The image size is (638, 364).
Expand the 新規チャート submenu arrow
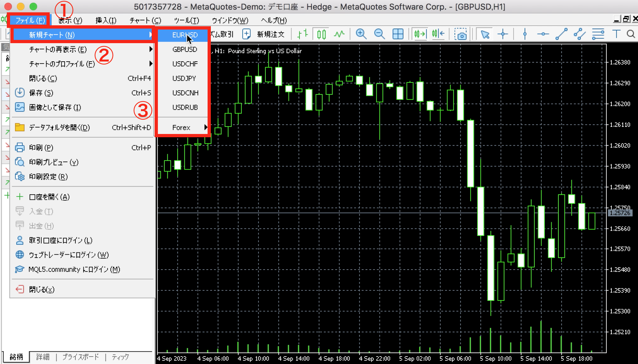coord(150,34)
